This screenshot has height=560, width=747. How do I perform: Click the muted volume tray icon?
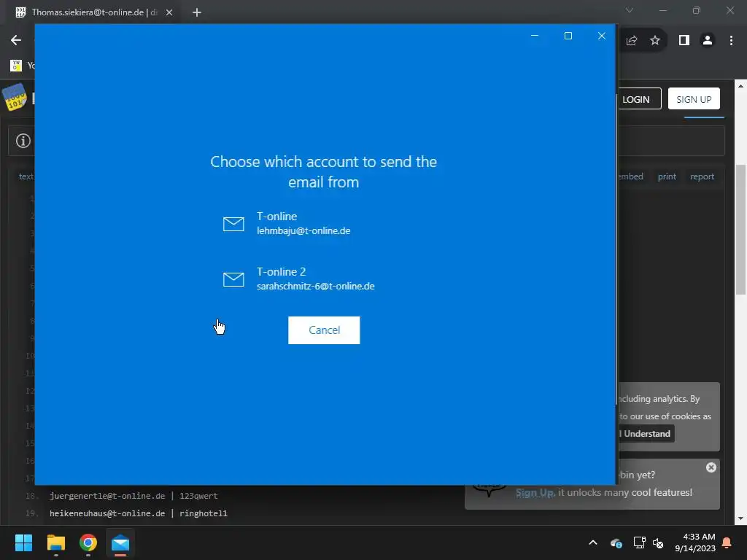click(x=658, y=542)
